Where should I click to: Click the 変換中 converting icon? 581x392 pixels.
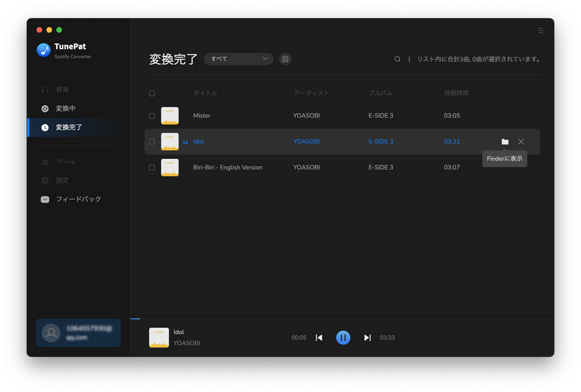tap(45, 109)
